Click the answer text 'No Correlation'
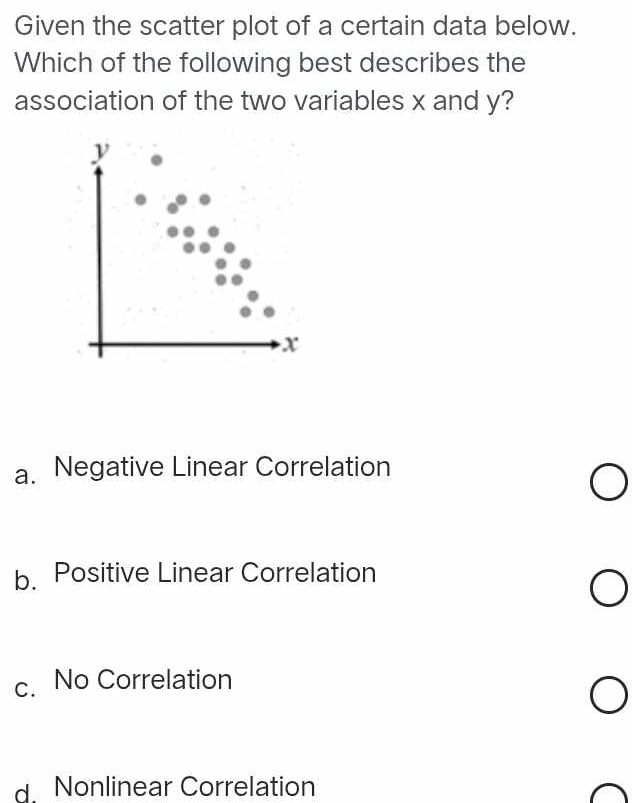Screen dimensions: 632x803 [x=143, y=680]
